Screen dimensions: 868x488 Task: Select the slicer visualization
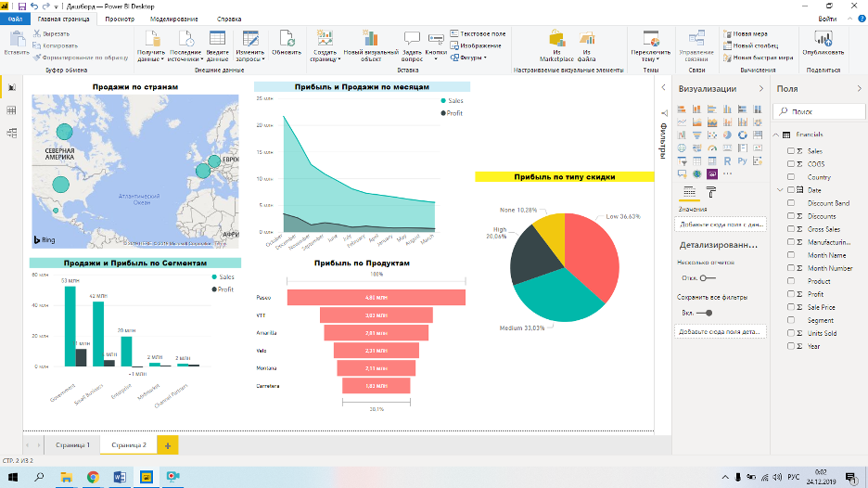(682, 161)
